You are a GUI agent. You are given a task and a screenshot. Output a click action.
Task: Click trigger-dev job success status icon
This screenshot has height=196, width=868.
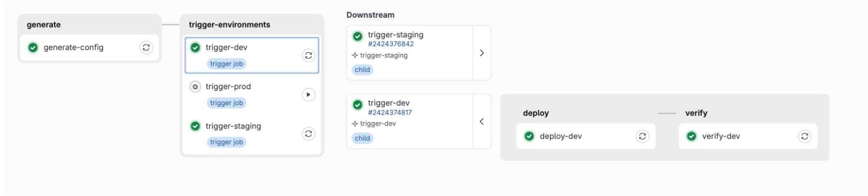195,47
